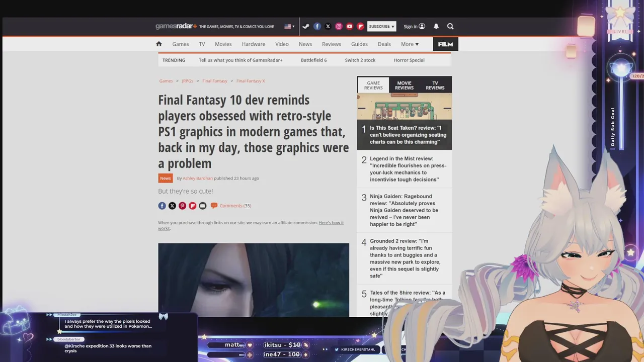Open the Reviews menu item
The width and height of the screenshot is (644, 362).
point(332,44)
